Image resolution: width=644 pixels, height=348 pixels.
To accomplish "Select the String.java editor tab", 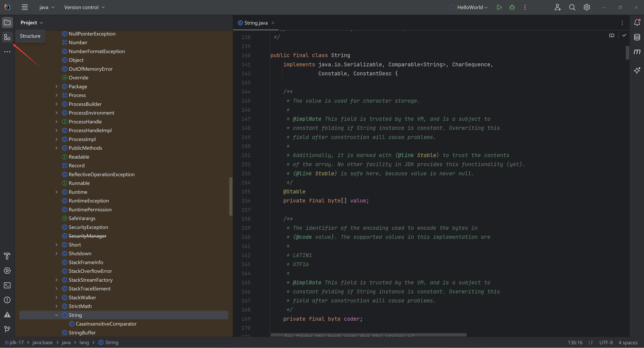I will pos(256,23).
